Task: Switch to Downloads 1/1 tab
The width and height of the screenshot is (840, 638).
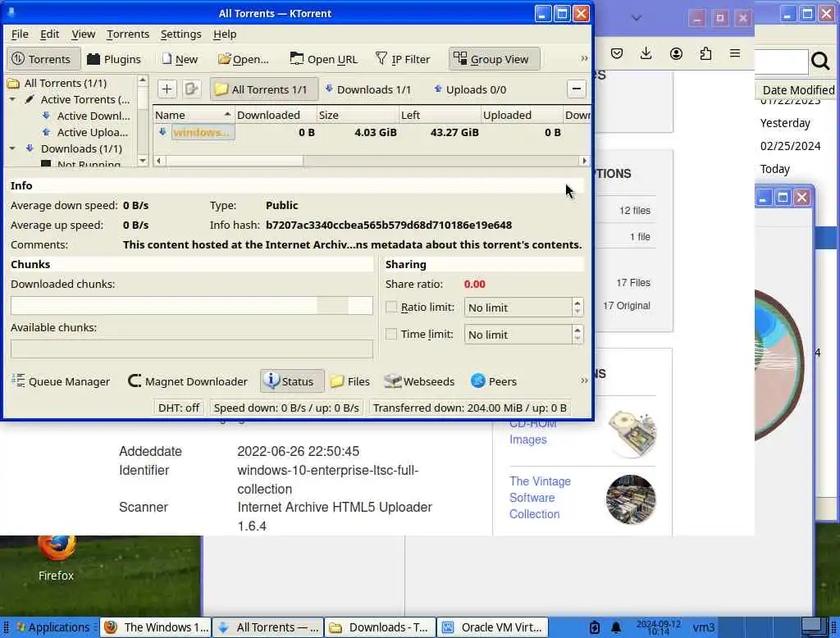Action: (x=368, y=89)
